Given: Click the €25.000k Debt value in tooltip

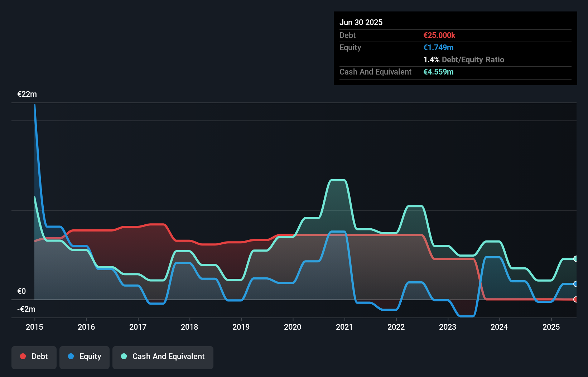Looking at the screenshot, I should [x=439, y=35].
